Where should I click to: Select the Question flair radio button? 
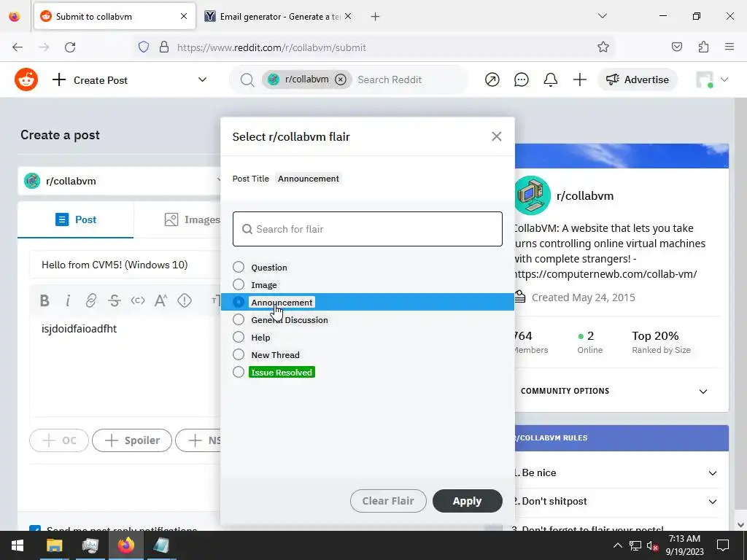[239, 267]
